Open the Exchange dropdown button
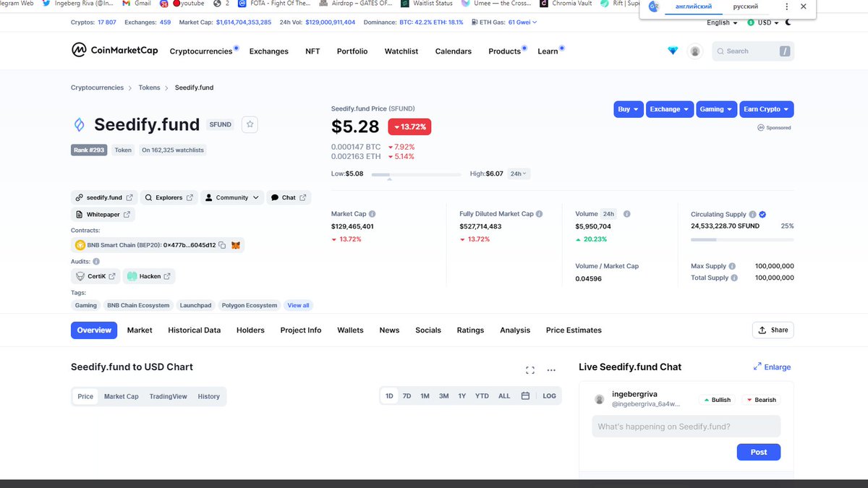The width and height of the screenshot is (868, 488). [670, 109]
